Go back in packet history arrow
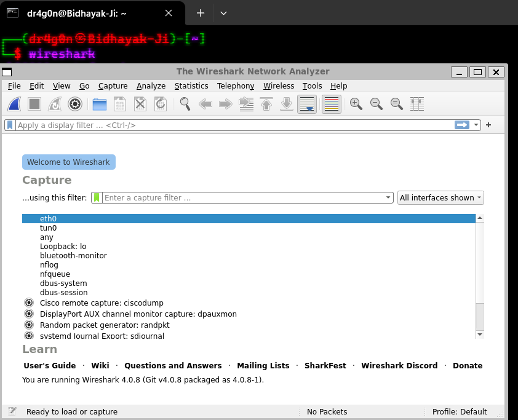The width and height of the screenshot is (518, 420). tap(205, 105)
